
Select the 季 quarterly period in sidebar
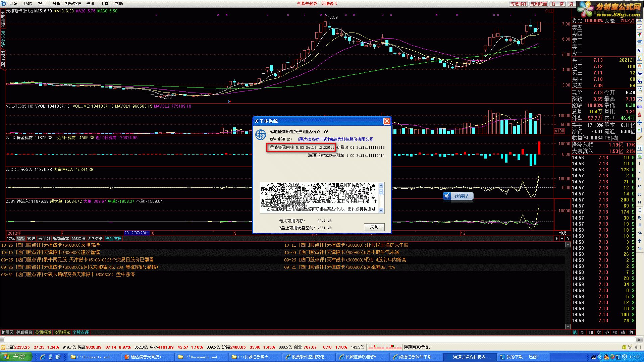(x=640, y=241)
